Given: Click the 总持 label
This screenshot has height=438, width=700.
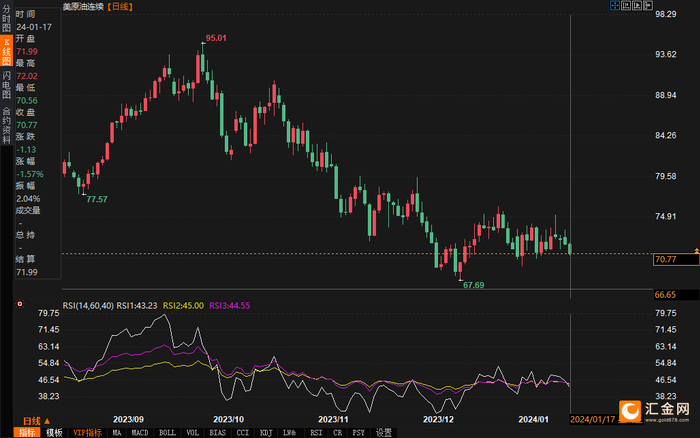Looking at the screenshot, I should click(x=25, y=235).
